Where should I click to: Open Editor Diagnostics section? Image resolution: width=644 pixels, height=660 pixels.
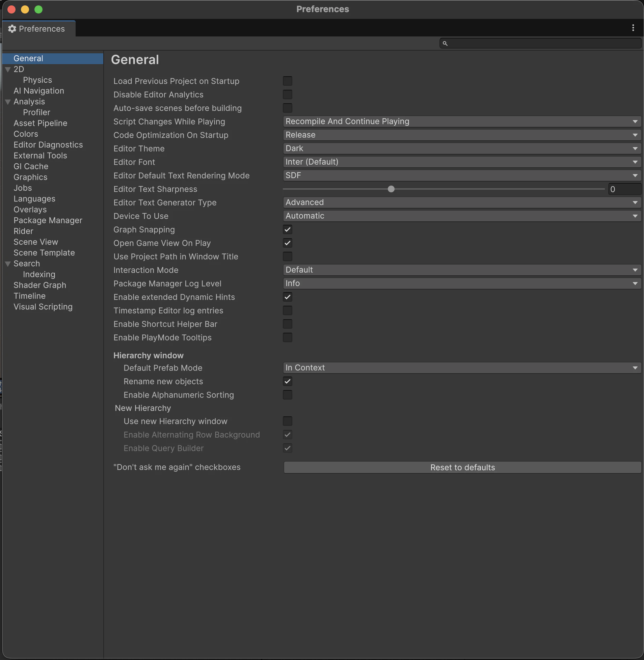click(48, 145)
